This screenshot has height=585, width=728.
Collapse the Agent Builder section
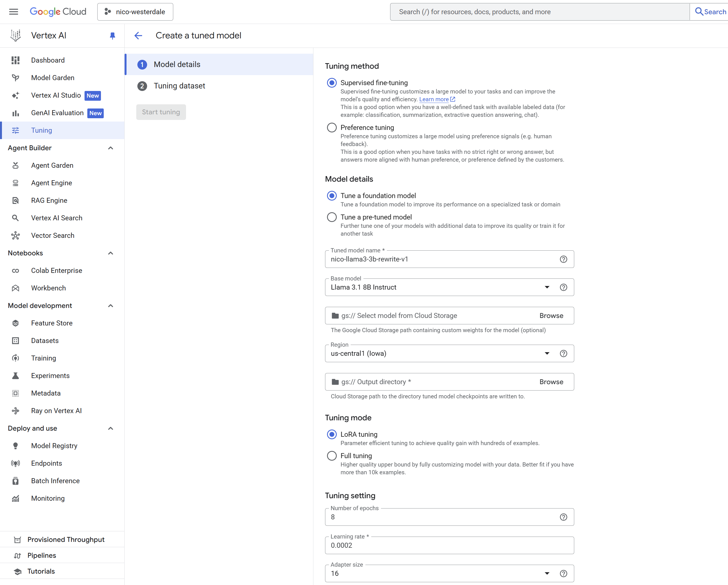coord(110,148)
